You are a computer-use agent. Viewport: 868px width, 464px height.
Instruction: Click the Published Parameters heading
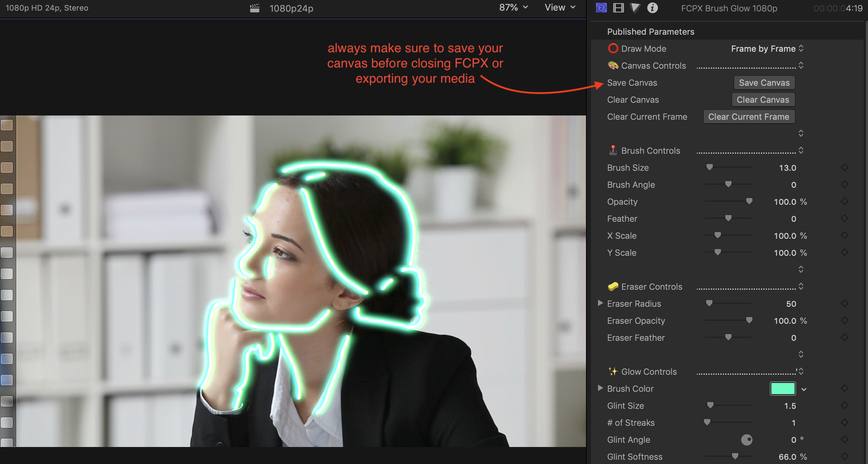pyautogui.click(x=651, y=32)
